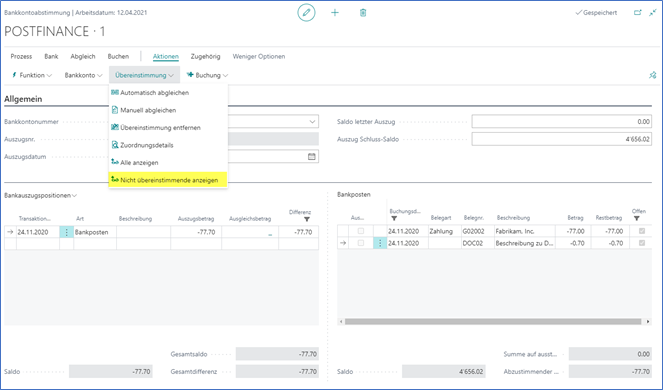Tick checkbox for G02002 Fabrikam row
Screen dimensions: 663x390
[361, 231]
